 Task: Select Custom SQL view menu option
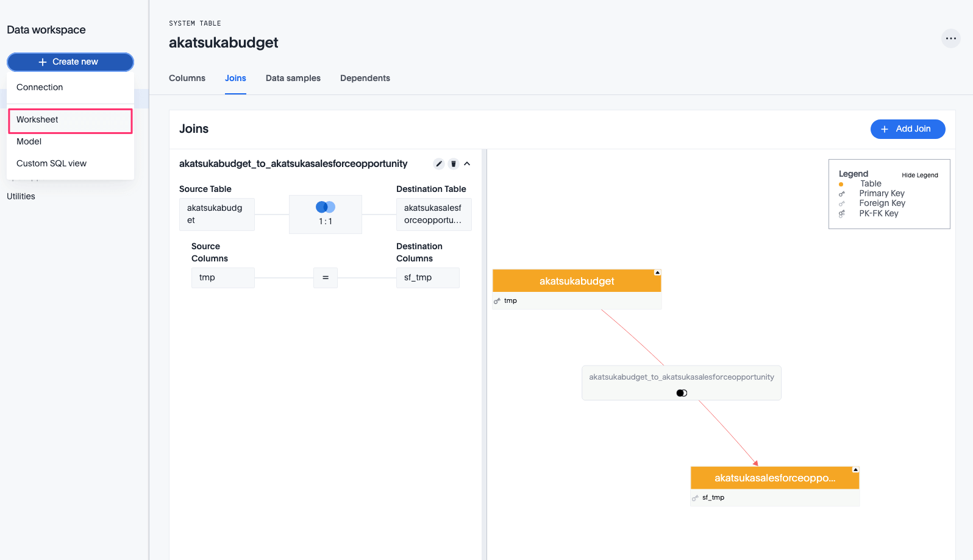click(52, 163)
